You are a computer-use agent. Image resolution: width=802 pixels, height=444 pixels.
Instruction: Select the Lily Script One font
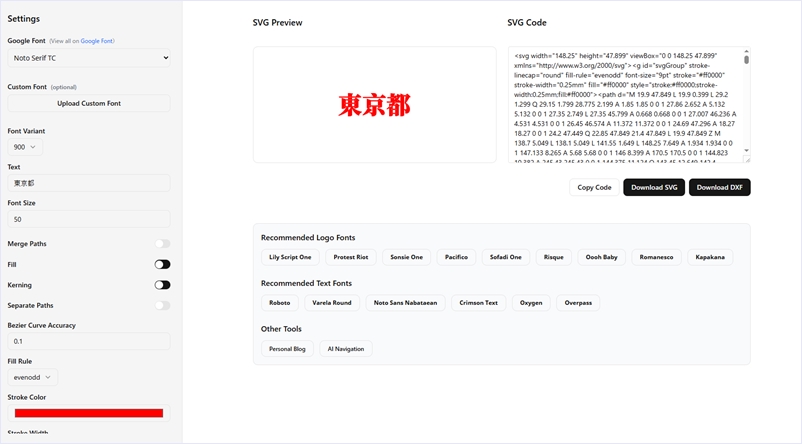pos(290,257)
